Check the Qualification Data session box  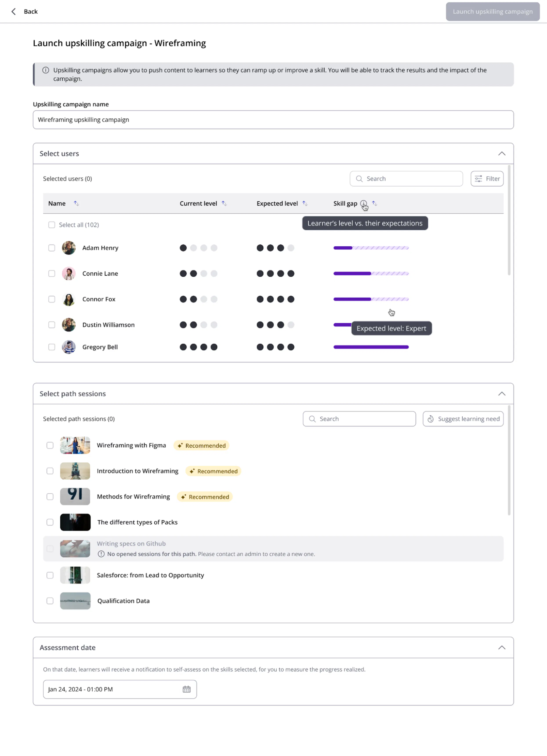(50, 601)
